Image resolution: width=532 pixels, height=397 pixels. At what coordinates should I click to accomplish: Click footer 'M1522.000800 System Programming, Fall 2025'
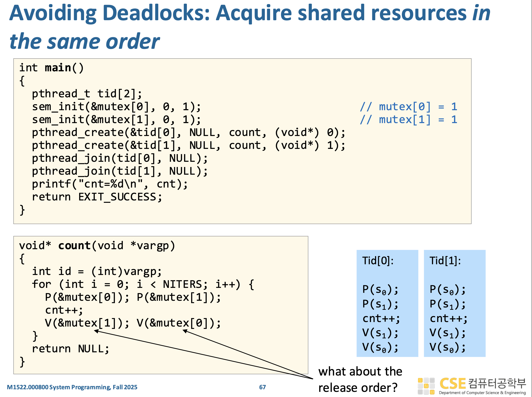coord(72,387)
